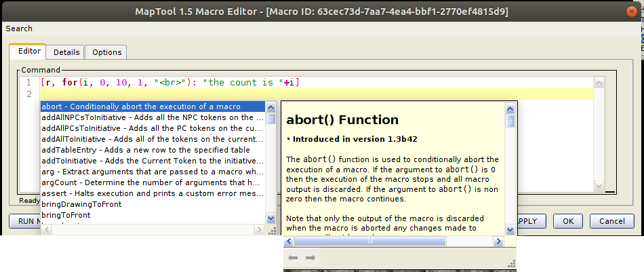This screenshot has height=272, width=644.
Task: Select addAllNPCsToInitiative from suggestions
Action: (153, 117)
